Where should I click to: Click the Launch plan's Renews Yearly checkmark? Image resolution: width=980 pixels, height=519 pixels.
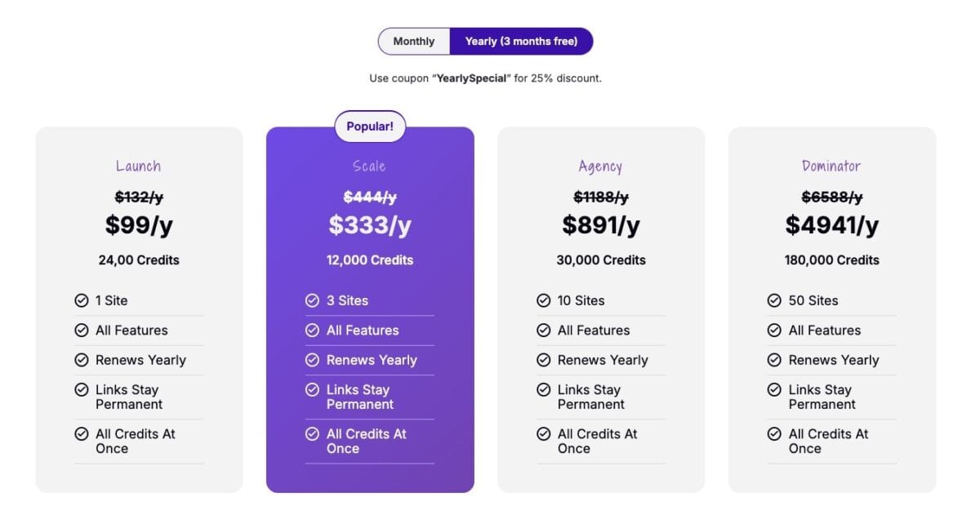[82, 360]
